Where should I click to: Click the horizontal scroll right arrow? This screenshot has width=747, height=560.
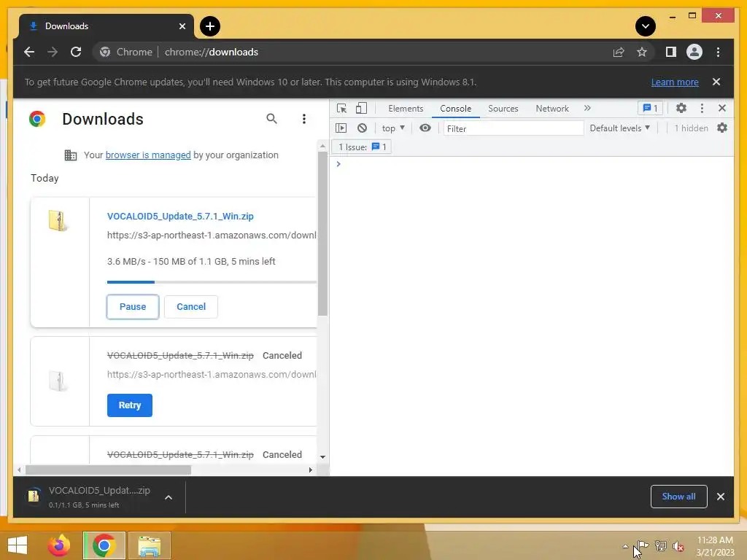[310, 470]
